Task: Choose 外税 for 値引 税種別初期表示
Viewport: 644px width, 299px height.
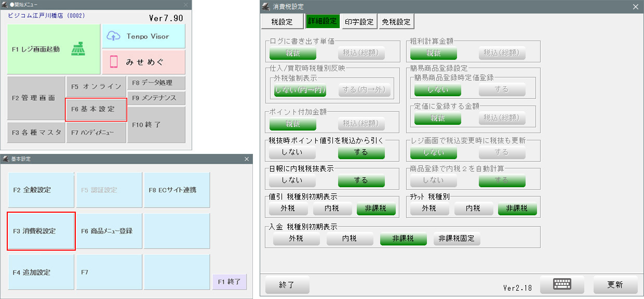Action: 289,209
